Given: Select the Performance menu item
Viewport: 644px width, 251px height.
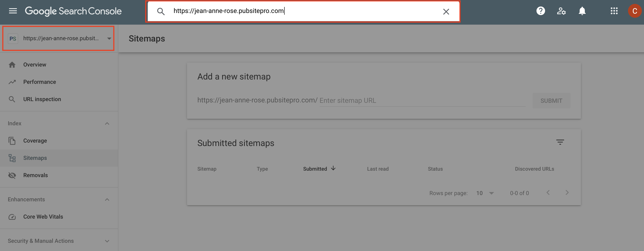Looking at the screenshot, I should click(40, 81).
